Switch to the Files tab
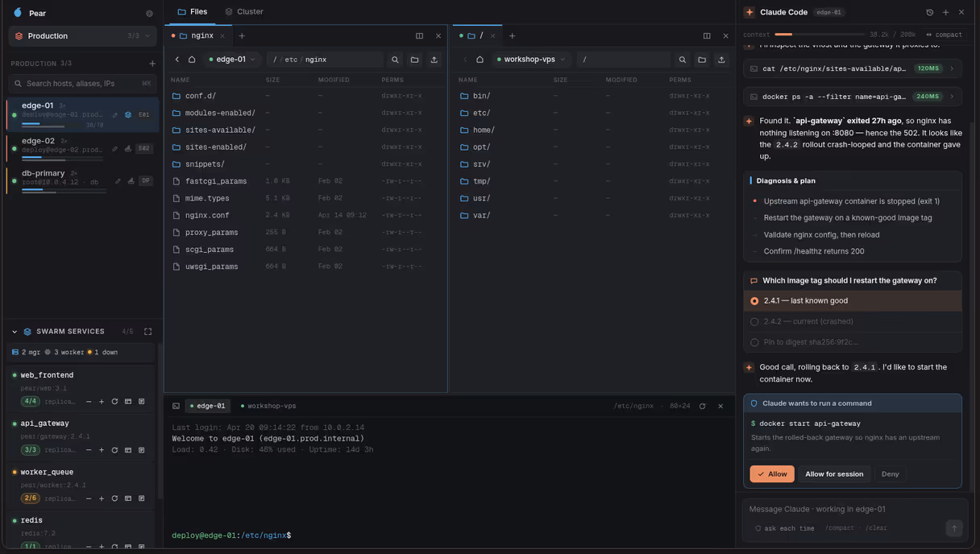Viewport: 980px width, 554px height. click(193, 11)
